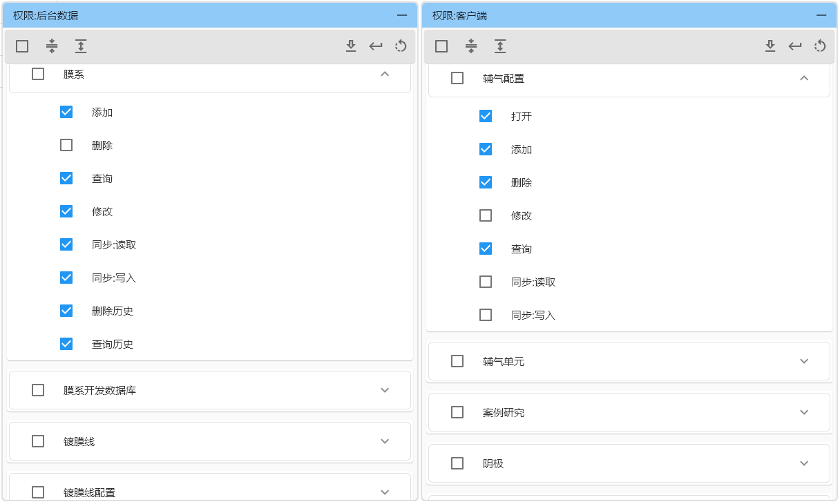The image size is (840, 504).
Task: Uncheck 添加 under 膜系
Action: pyautogui.click(x=66, y=112)
